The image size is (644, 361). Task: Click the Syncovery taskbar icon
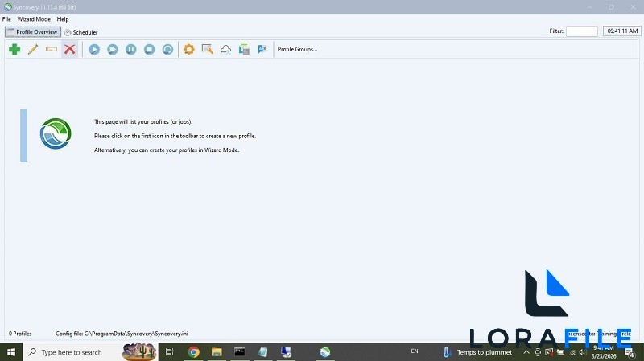click(325, 352)
